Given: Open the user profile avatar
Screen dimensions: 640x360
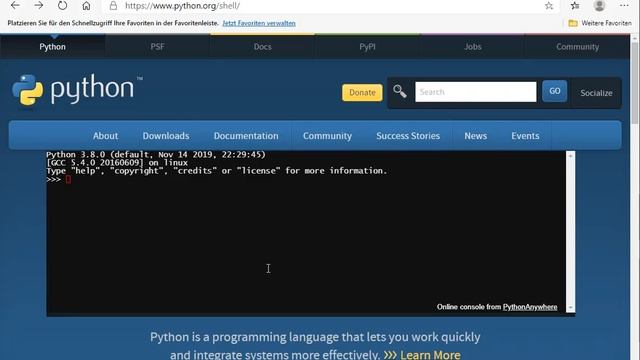Looking at the screenshot, I should 599,5.
